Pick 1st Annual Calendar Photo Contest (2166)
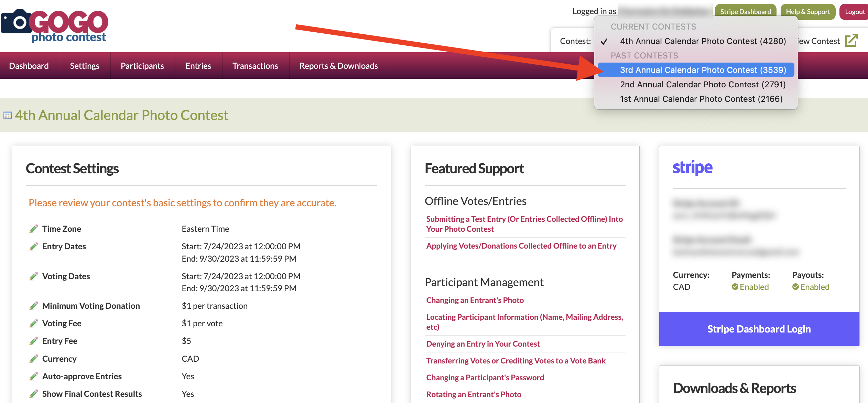The width and height of the screenshot is (868, 403). pos(701,99)
